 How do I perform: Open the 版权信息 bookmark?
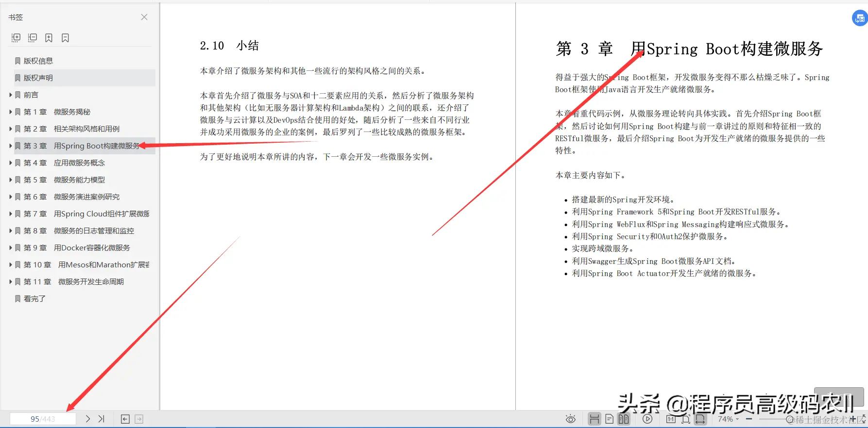38,61
